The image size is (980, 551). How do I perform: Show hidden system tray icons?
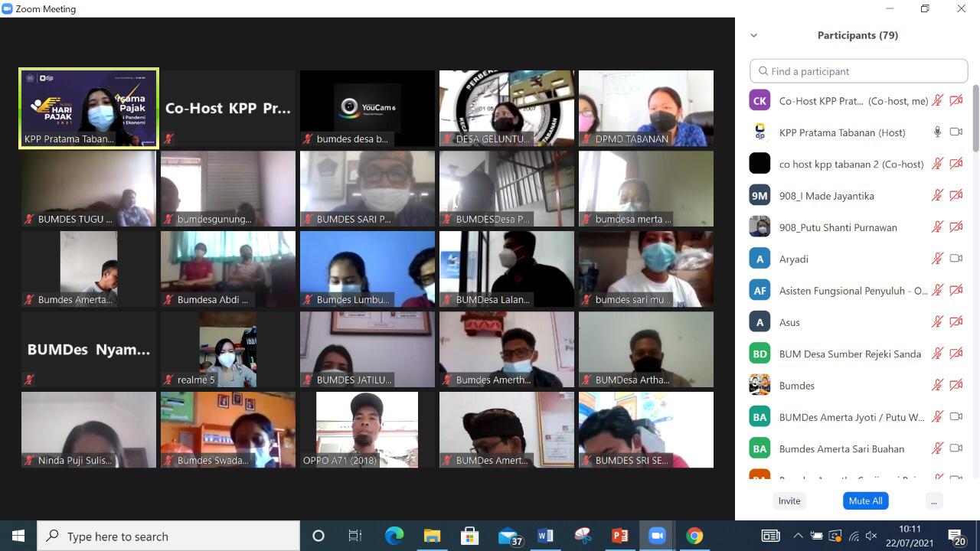coord(798,536)
